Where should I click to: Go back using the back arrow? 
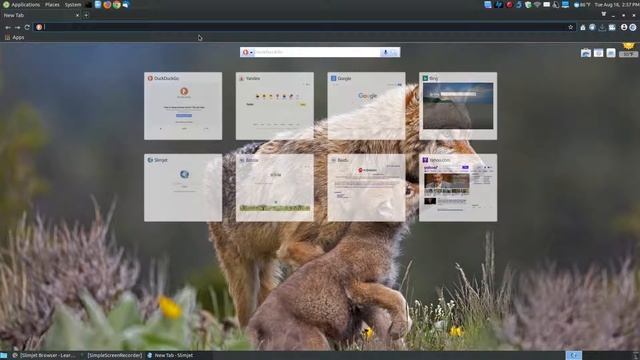pos(8,27)
